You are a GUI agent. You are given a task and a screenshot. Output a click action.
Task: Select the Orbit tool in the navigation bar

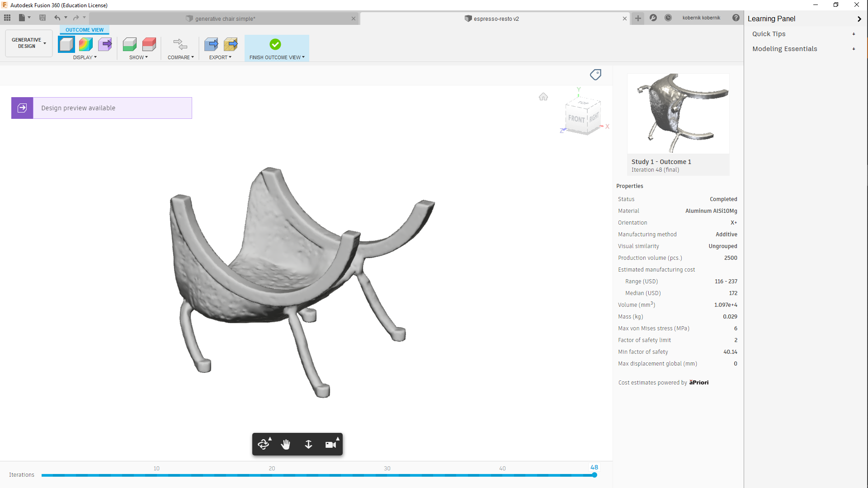(x=264, y=444)
